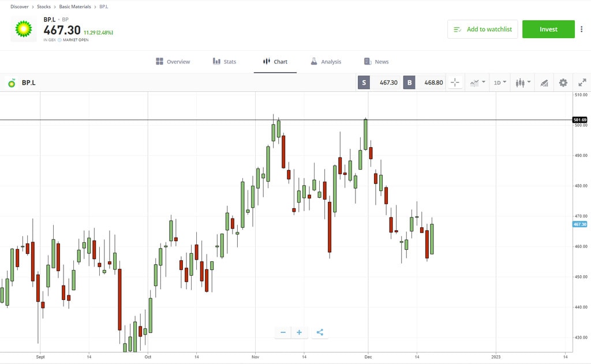
Task: Zoom in chart with plus button
Action: pyautogui.click(x=300, y=332)
